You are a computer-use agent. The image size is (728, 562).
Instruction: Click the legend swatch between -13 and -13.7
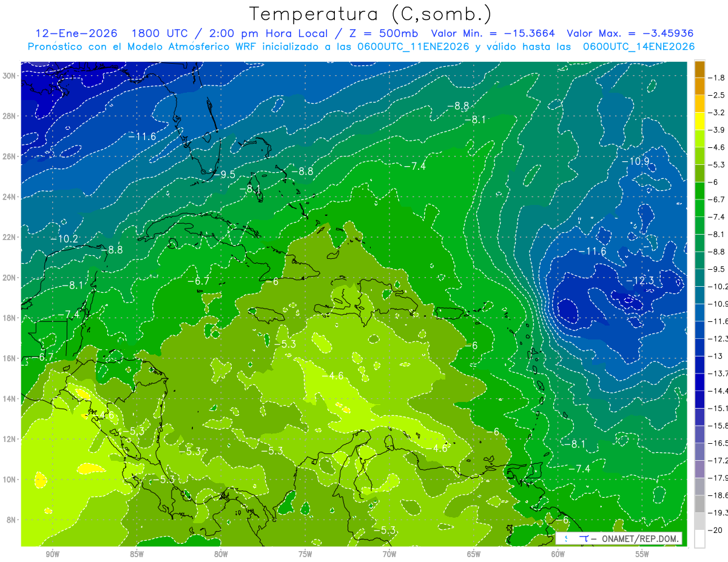tap(699, 364)
